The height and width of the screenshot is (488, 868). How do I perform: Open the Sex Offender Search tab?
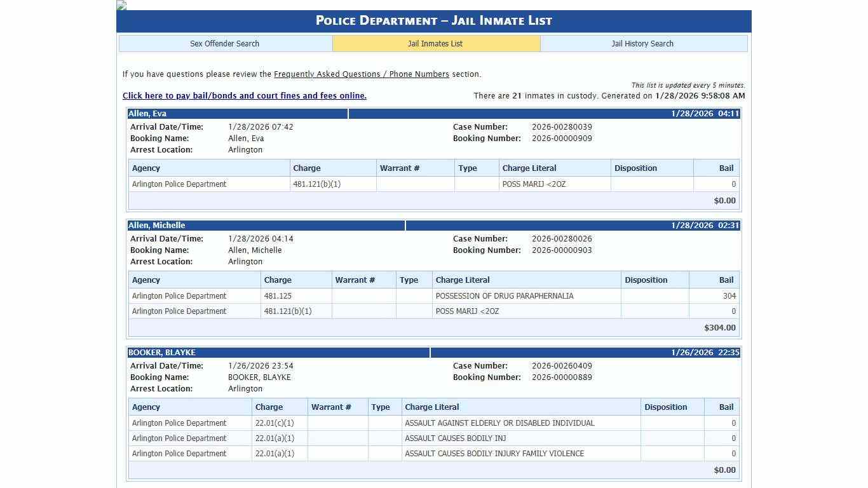[225, 44]
